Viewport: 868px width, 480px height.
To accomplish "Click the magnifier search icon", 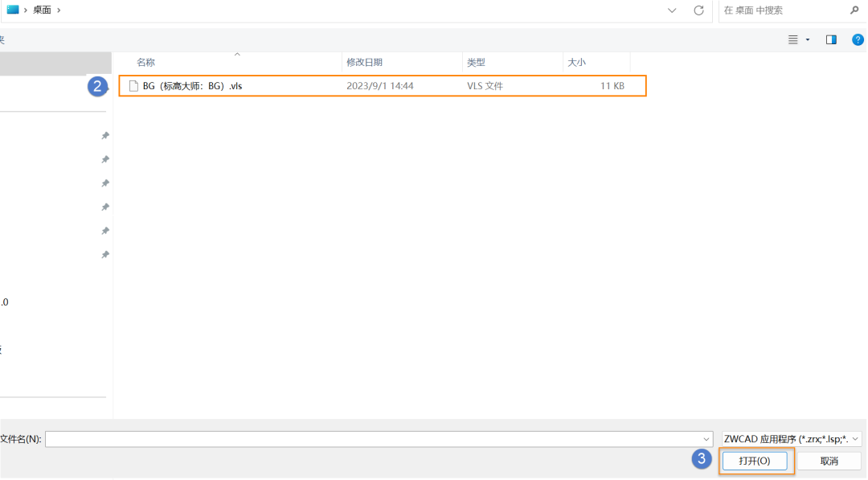I will pyautogui.click(x=854, y=10).
